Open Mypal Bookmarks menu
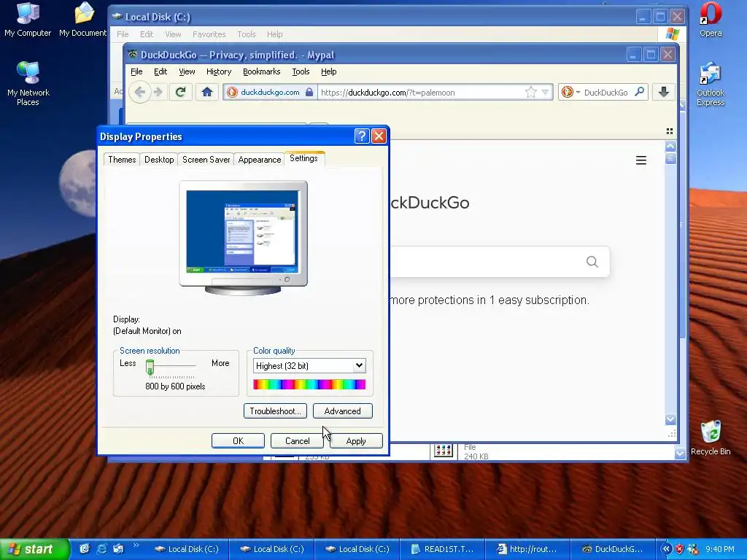Viewport: 747px width, 560px height. (x=262, y=71)
